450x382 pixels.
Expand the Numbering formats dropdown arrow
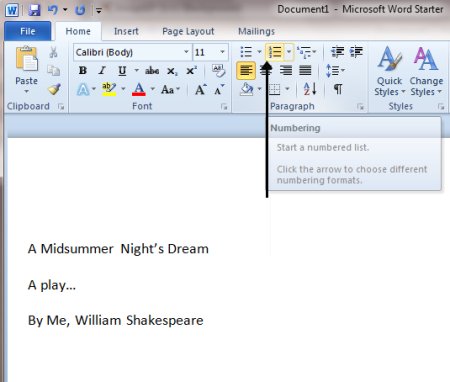coord(289,52)
